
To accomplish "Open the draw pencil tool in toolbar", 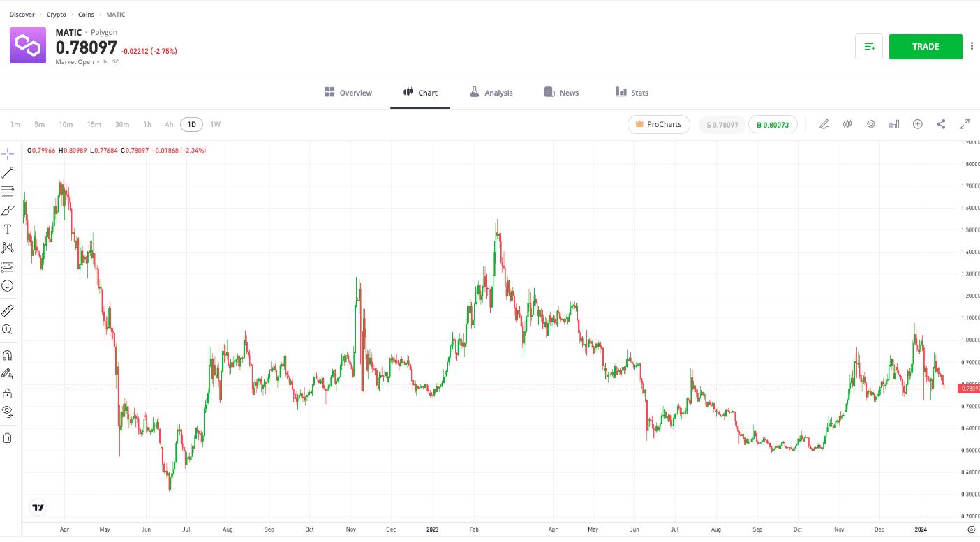I will coord(824,124).
